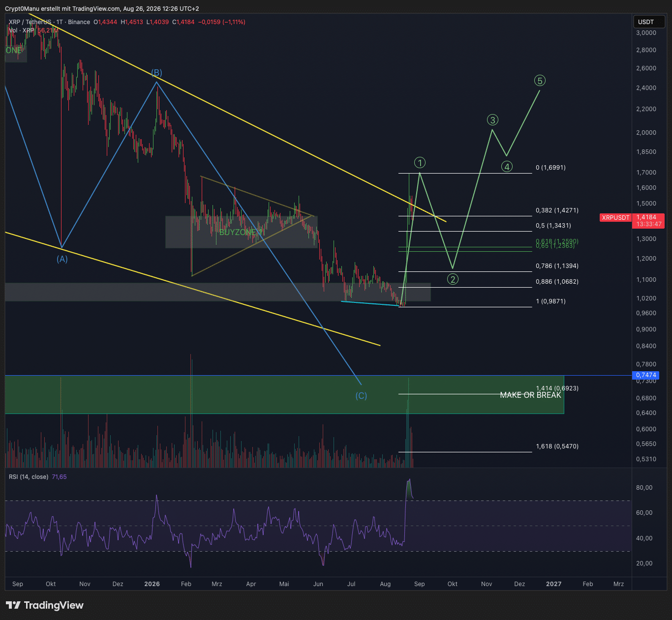
Task: Click the Jun label on time axis
Action: click(318, 584)
